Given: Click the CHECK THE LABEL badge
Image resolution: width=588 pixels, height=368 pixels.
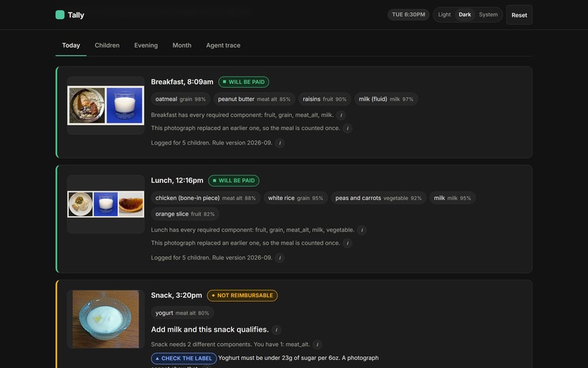Looking at the screenshot, I should point(184,359).
